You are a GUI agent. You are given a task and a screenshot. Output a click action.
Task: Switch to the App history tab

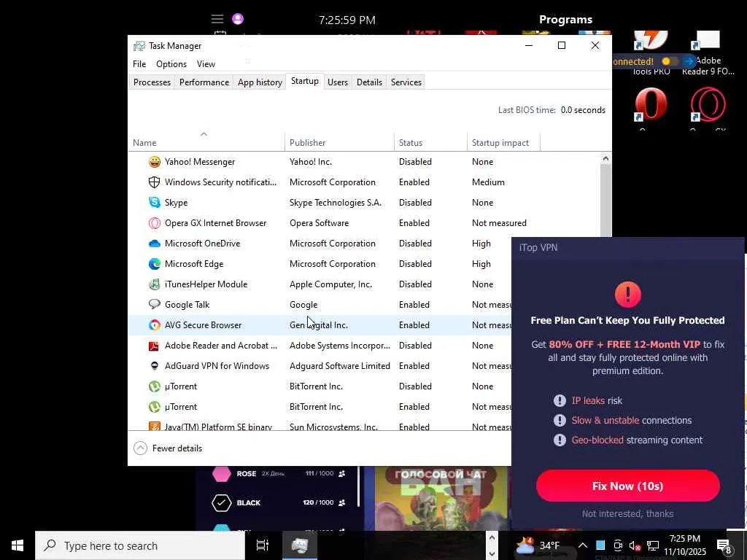(260, 82)
